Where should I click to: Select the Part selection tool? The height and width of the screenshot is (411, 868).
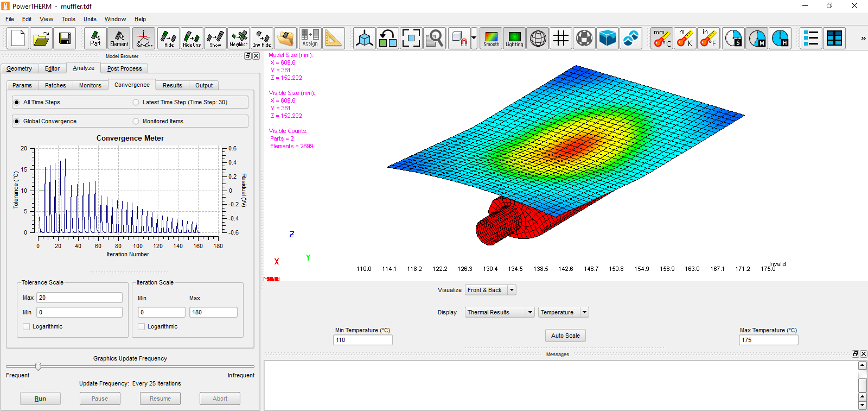click(95, 39)
